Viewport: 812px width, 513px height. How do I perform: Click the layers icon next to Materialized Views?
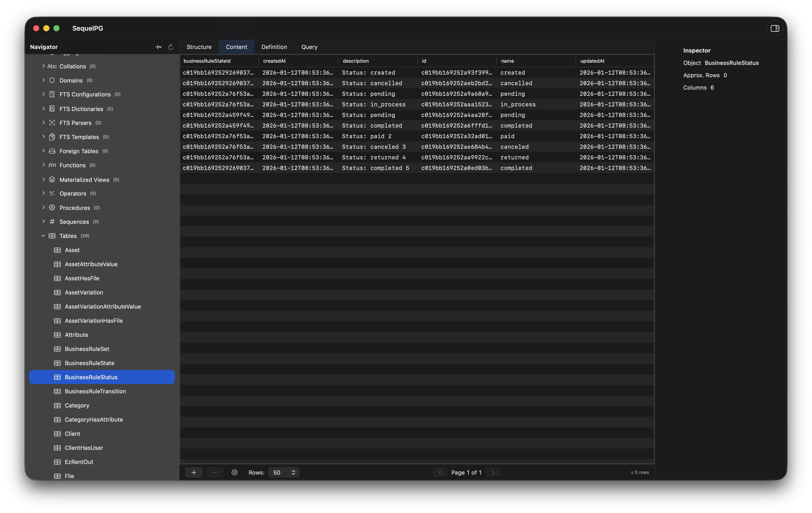(52, 179)
